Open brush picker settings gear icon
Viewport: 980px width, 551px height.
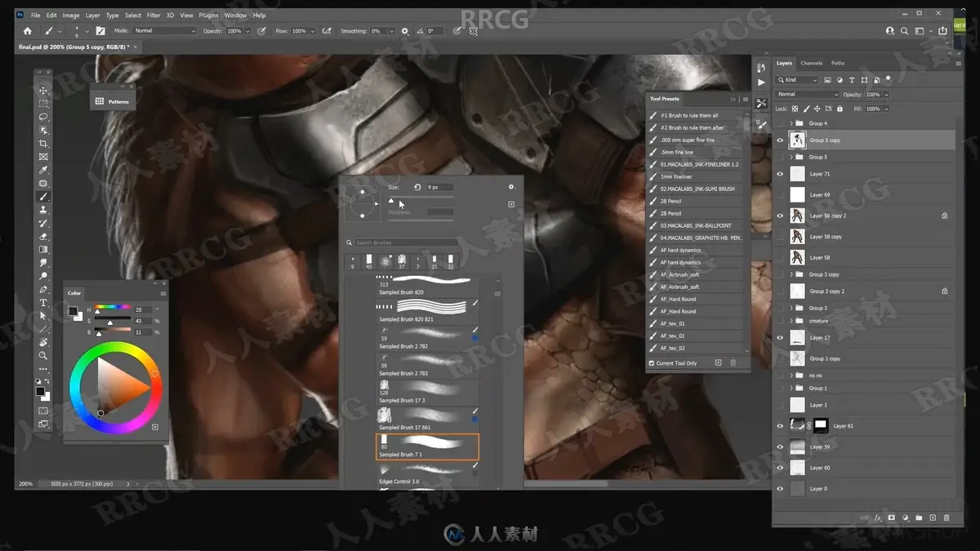point(512,187)
